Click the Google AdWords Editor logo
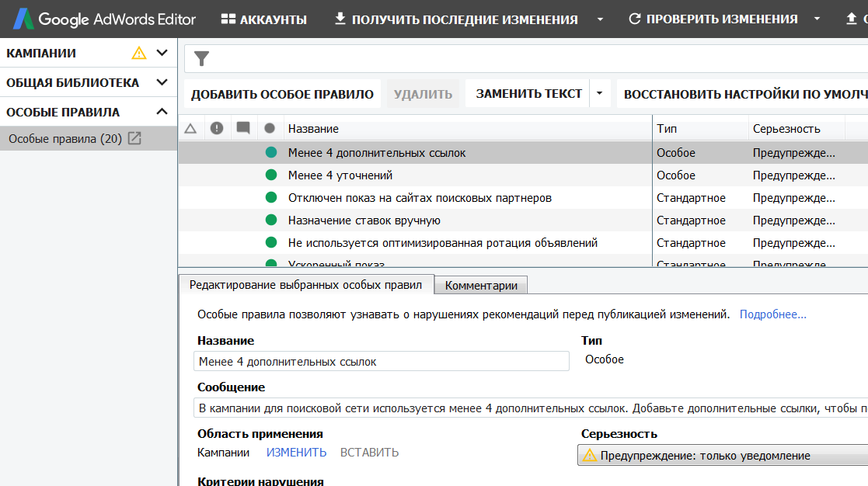This screenshot has height=486, width=868. point(104,19)
